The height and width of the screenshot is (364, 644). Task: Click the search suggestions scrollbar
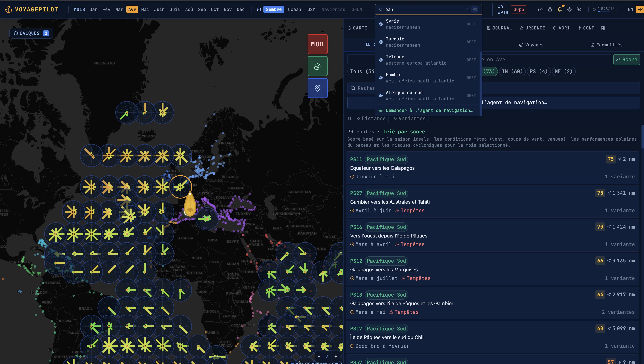point(480,84)
